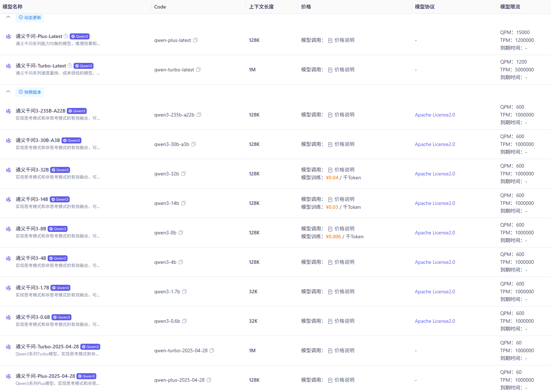
Task: Copy the qwen3-30b-a3b code
Action: point(194,144)
